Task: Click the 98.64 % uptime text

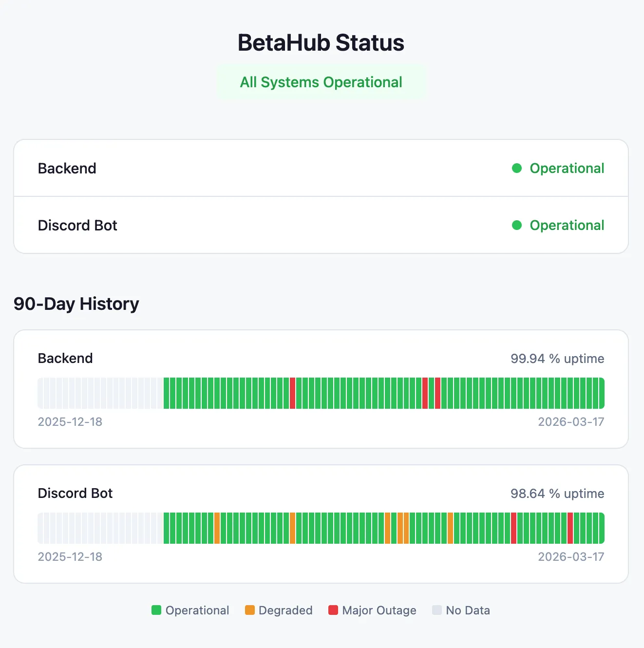Action: coord(557,494)
